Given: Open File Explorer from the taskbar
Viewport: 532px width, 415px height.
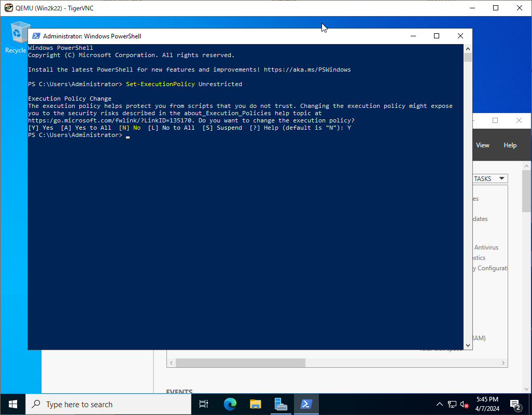Looking at the screenshot, I should (255, 404).
